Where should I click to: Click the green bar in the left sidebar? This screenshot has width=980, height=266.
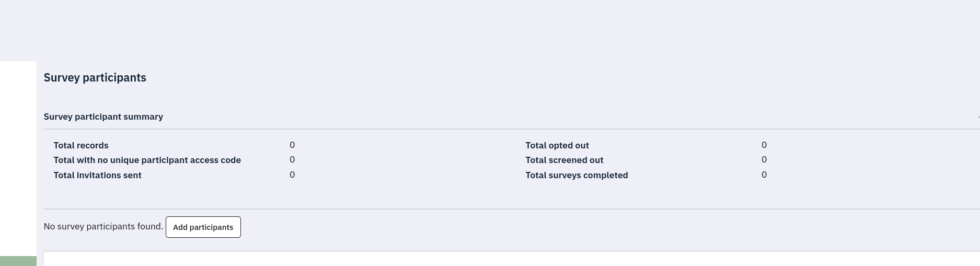click(18, 261)
